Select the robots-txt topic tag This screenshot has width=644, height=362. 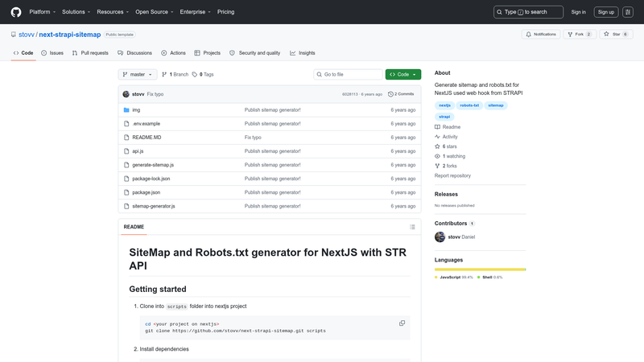469,105
